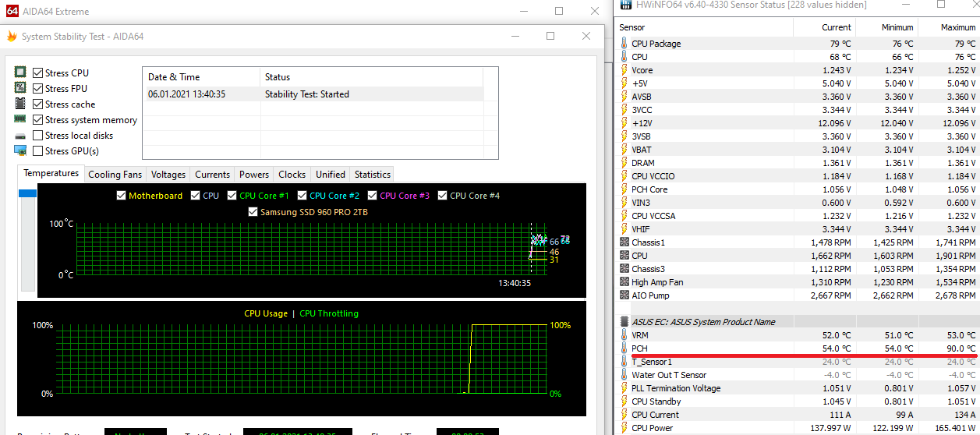This screenshot has height=435, width=980.
Task: Select the CPU Standby sensor row
Action: (798, 401)
